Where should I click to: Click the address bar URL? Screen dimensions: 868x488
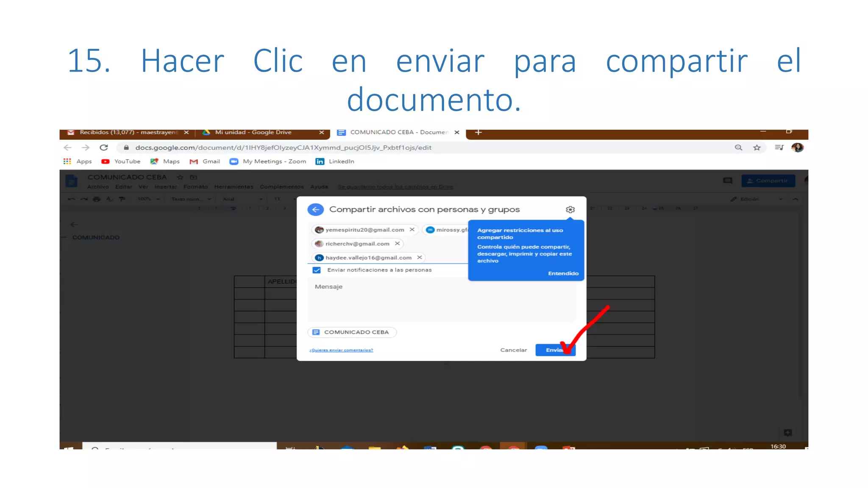(x=283, y=147)
